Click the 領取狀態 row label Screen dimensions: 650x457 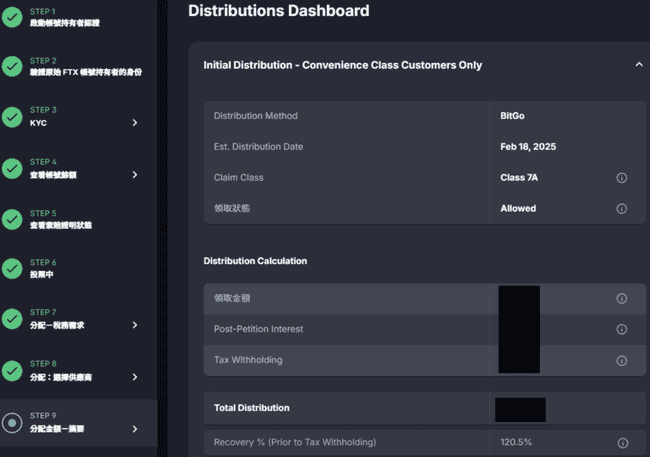[x=232, y=208]
